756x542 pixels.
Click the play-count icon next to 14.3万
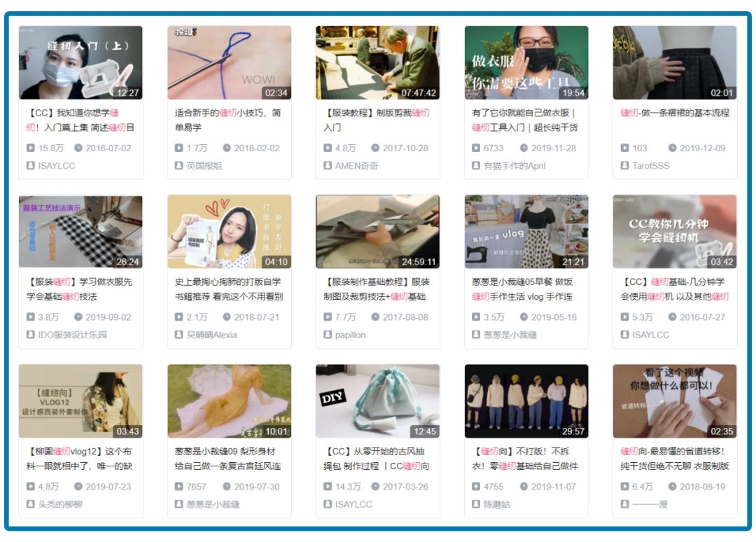328,487
